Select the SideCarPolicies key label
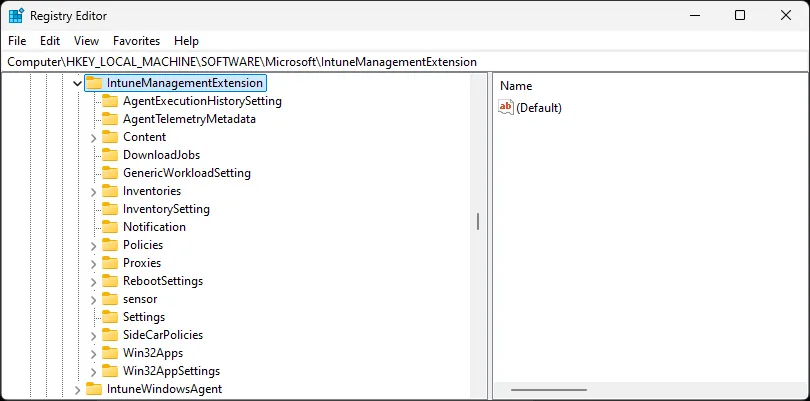This screenshot has height=401, width=810. tap(163, 335)
